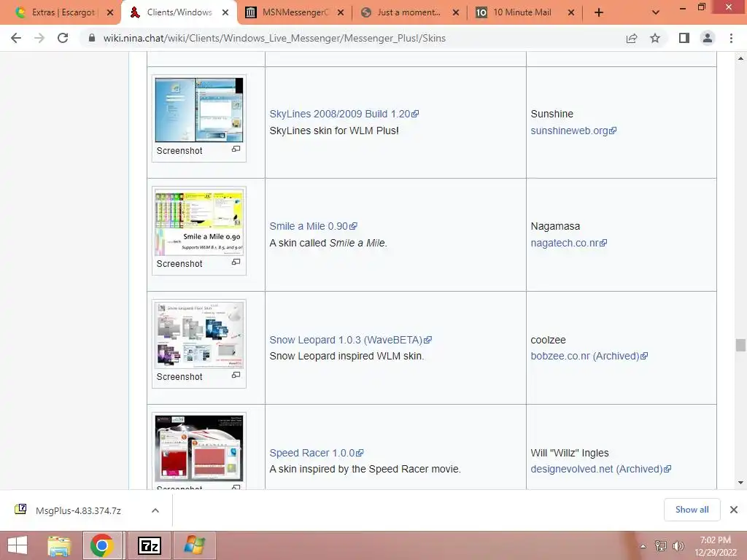Open the volume tray icon

tap(678, 545)
